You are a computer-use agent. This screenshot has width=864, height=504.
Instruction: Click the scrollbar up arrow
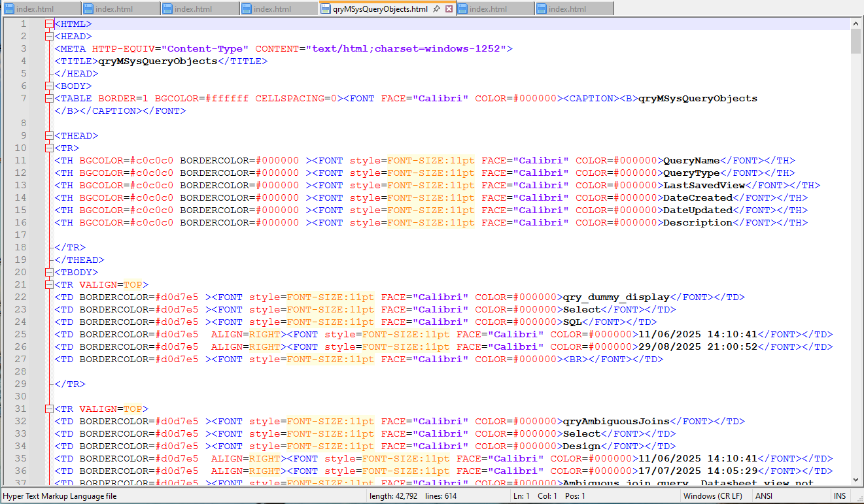point(855,24)
